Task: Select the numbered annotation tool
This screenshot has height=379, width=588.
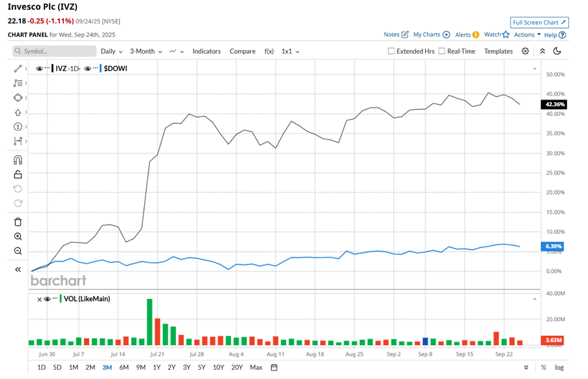Action: tap(18, 126)
